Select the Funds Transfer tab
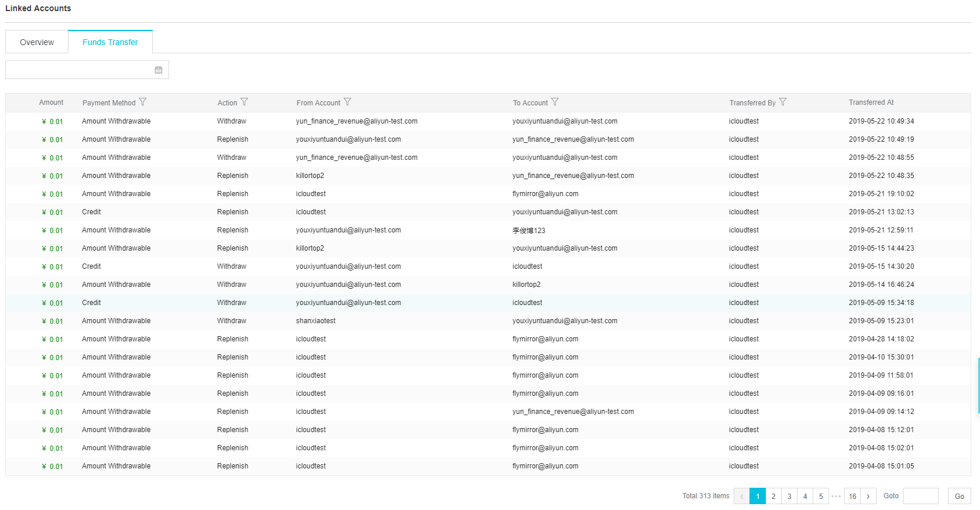The width and height of the screenshot is (980, 510). (110, 42)
